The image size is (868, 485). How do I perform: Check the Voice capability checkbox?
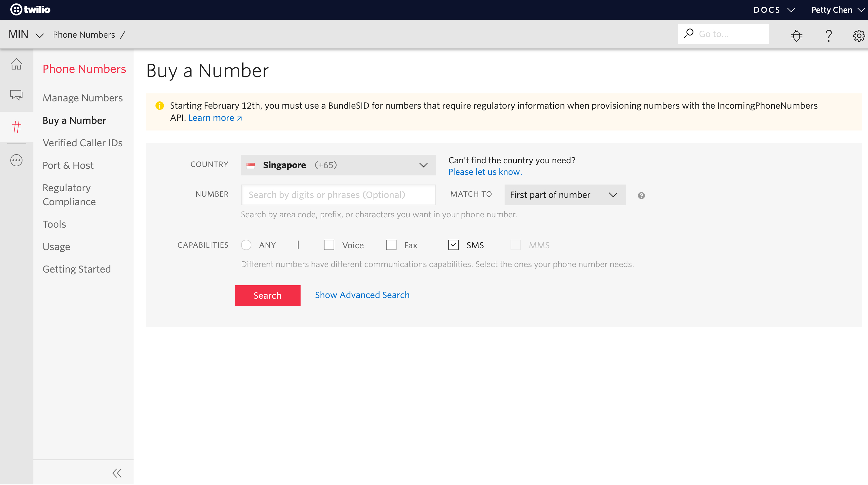329,245
